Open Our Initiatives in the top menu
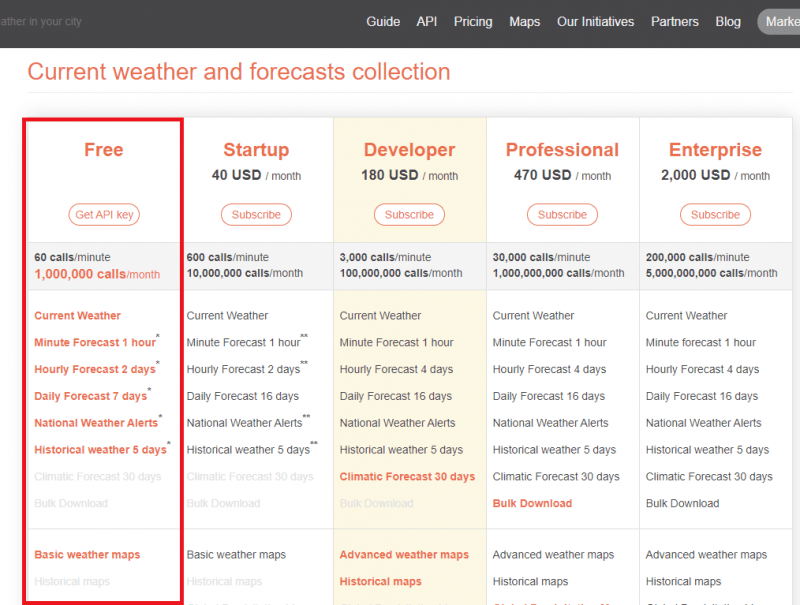This screenshot has width=800, height=605. click(595, 22)
